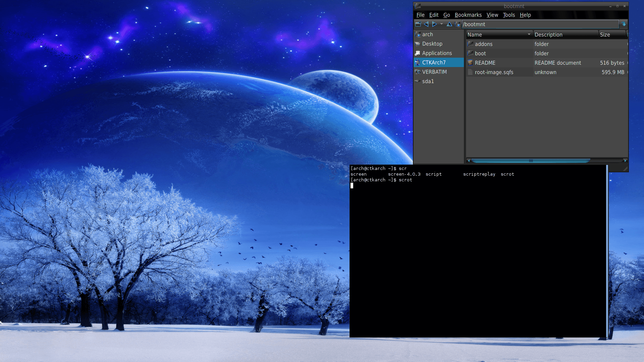644x362 pixels.
Task: Click the scrollbar left arrow in file list
Action: [x=469, y=161]
